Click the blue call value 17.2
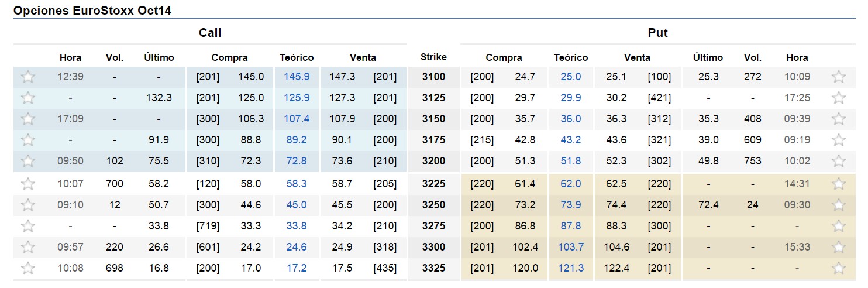The image size is (868, 288). tap(297, 268)
